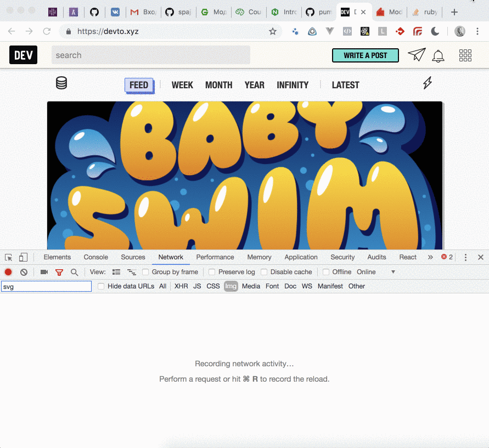Click the database stack icon

click(x=61, y=83)
